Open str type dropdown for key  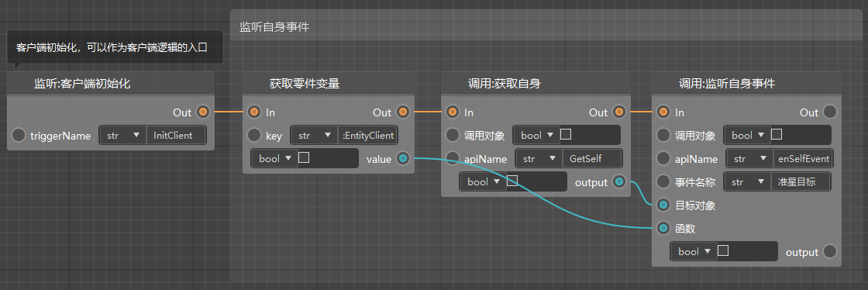(315, 135)
